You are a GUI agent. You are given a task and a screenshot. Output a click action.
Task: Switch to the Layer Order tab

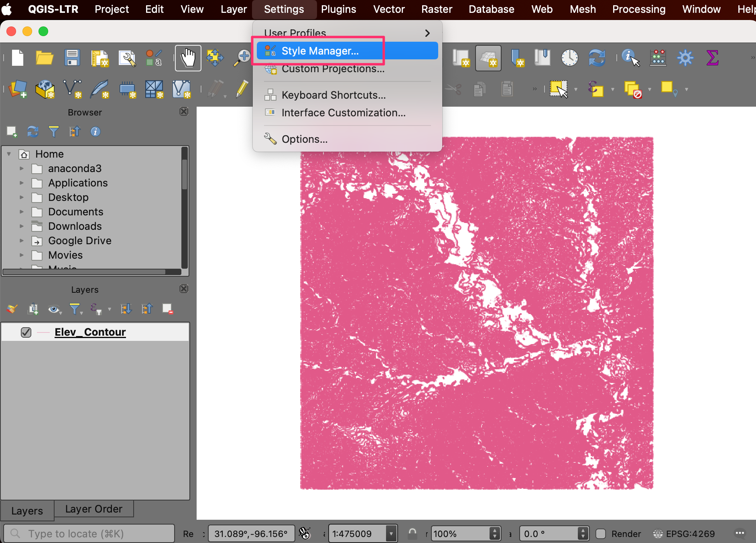[93, 509]
